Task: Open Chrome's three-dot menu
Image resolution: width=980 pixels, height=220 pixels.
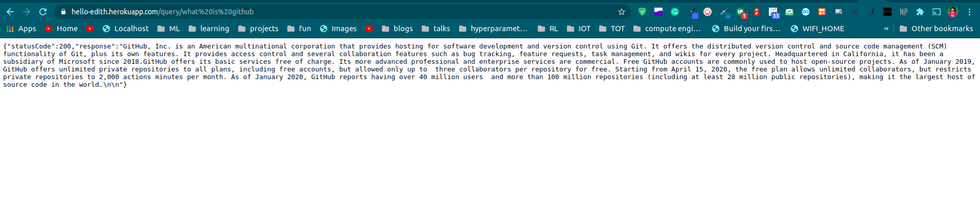Action: click(969, 12)
